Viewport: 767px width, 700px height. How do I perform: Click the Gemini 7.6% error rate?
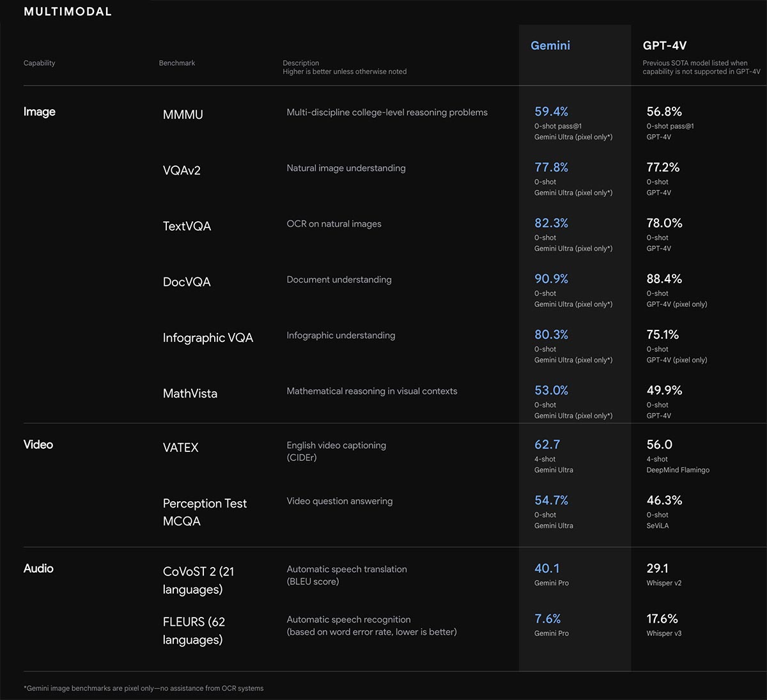pos(548,619)
